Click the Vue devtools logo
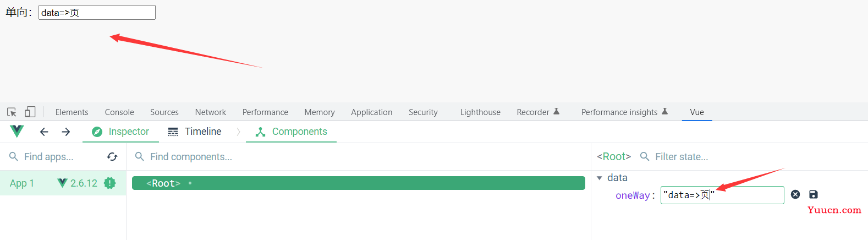 (x=17, y=132)
